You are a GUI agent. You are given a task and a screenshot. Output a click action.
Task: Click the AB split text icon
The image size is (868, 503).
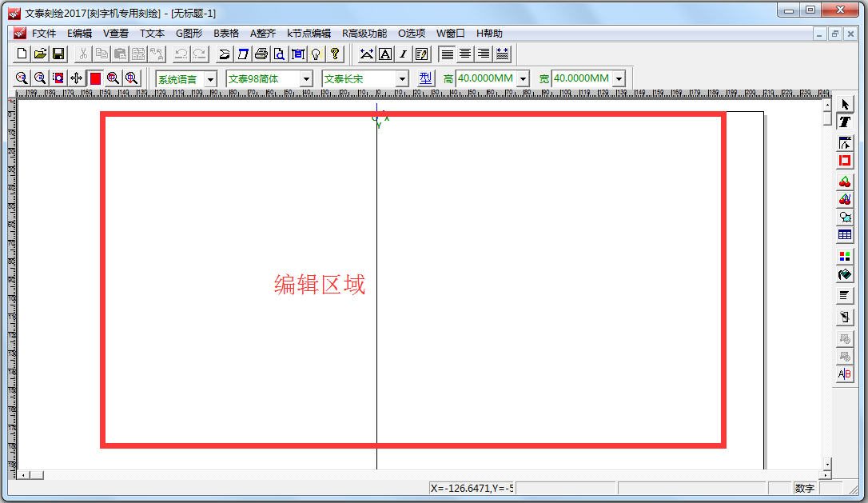click(x=845, y=374)
